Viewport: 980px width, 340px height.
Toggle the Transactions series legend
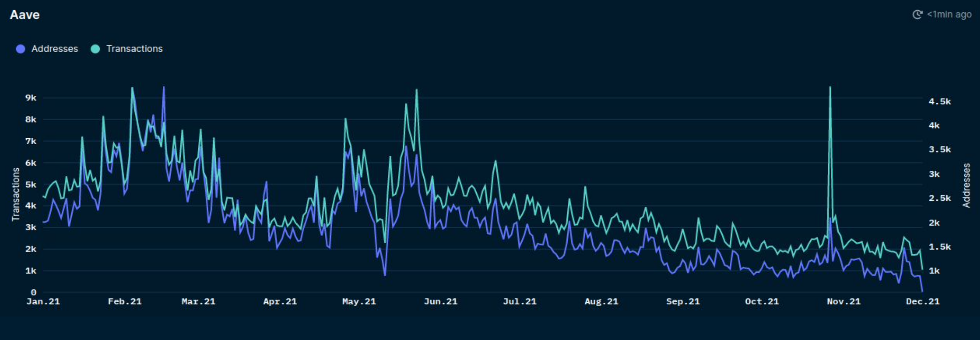127,49
